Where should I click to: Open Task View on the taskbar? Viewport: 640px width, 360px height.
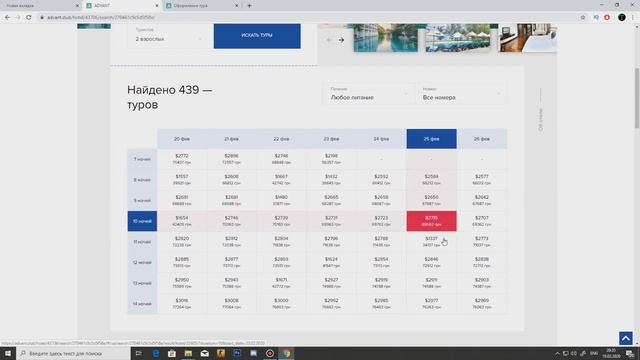[138, 353]
